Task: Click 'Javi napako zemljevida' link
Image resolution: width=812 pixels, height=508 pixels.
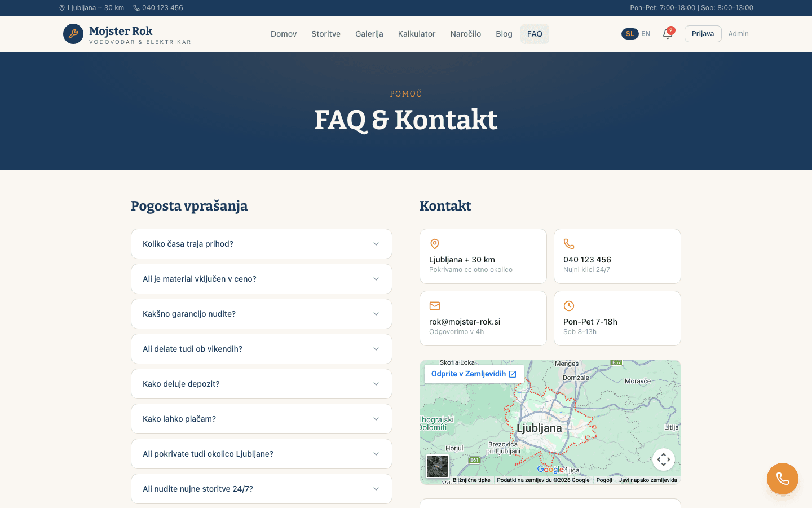Action: [x=648, y=480]
